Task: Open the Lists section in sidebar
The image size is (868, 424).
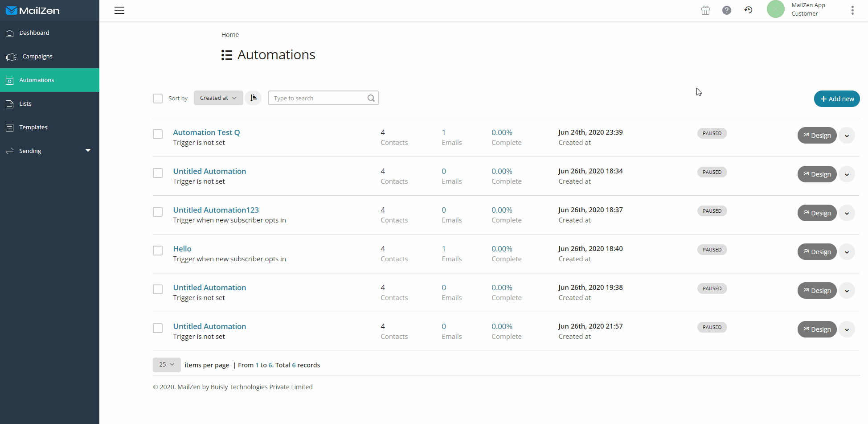Action: [25, 103]
